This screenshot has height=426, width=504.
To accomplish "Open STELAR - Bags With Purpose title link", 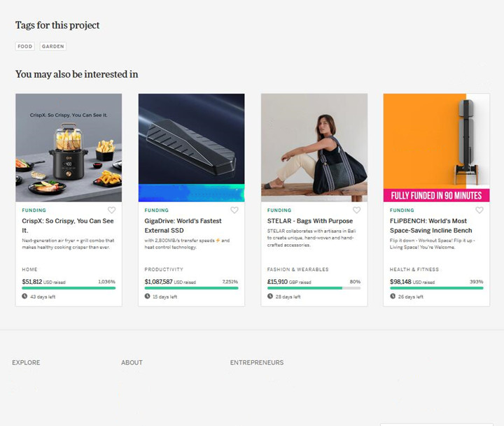I will 310,221.
